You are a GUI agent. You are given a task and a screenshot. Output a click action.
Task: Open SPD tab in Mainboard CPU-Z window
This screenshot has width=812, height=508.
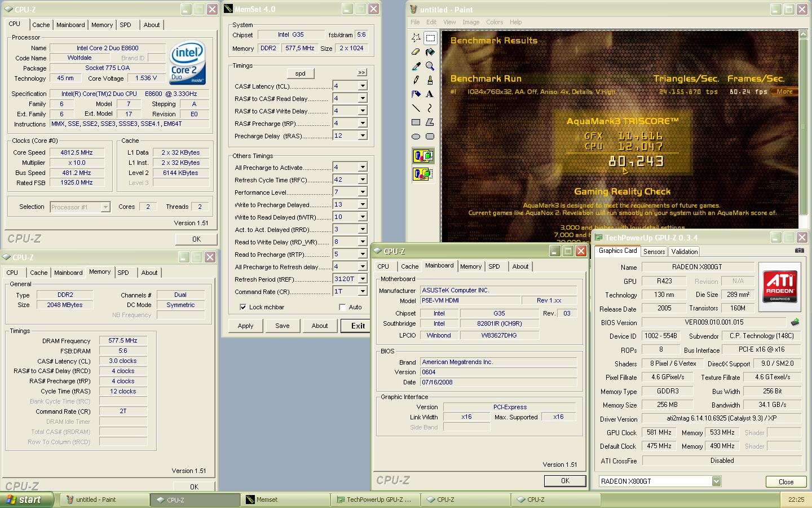click(x=494, y=266)
